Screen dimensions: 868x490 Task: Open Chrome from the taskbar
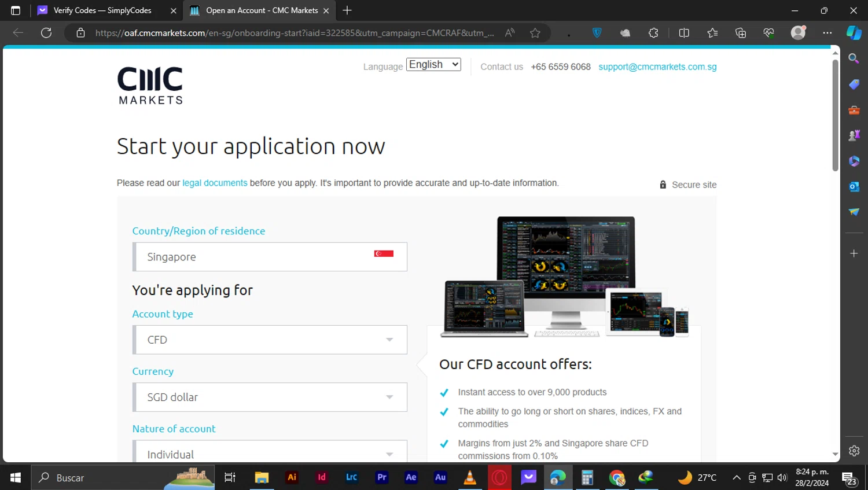(617, 477)
